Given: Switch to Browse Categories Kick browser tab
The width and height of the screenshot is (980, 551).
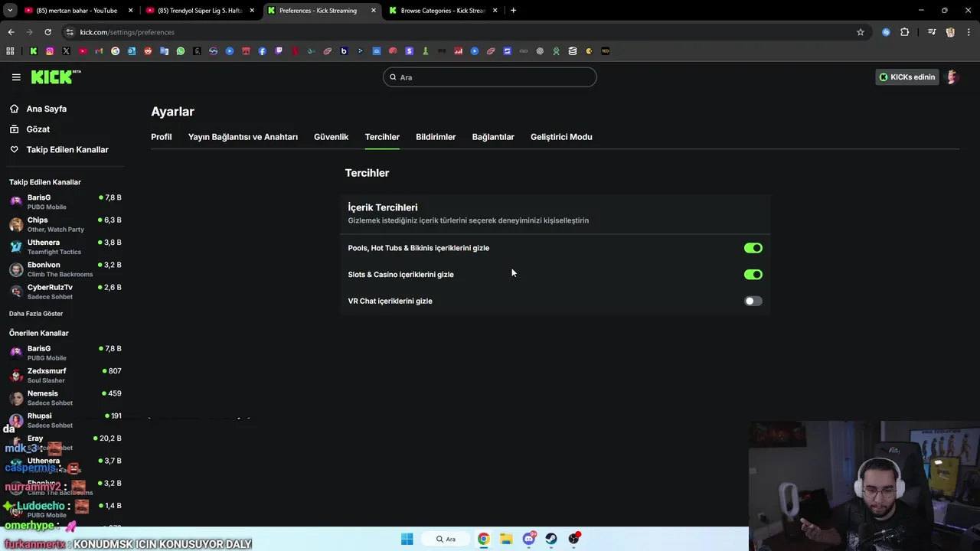Looking at the screenshot, I should point(443,11).
